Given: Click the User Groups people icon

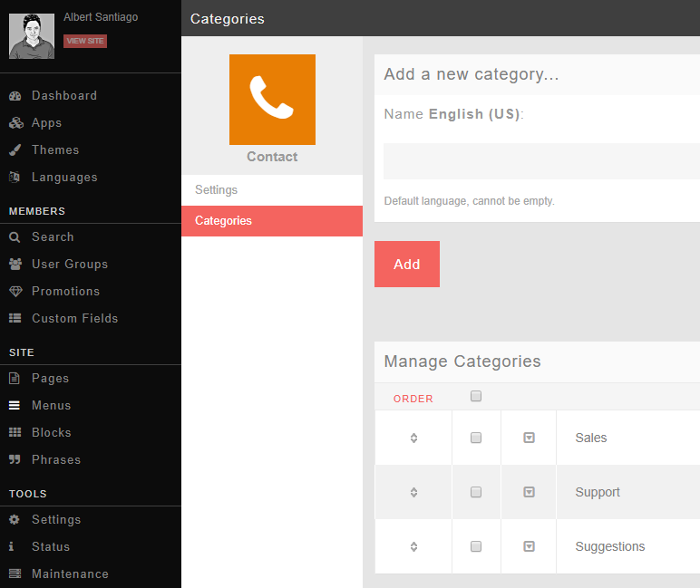Looking at the screenshot, I should (x=15, y=265).
